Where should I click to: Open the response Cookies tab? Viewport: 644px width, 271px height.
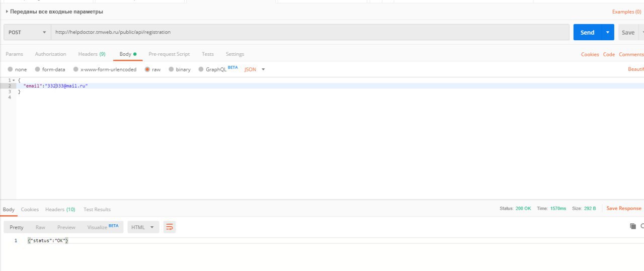pos(30,209)
